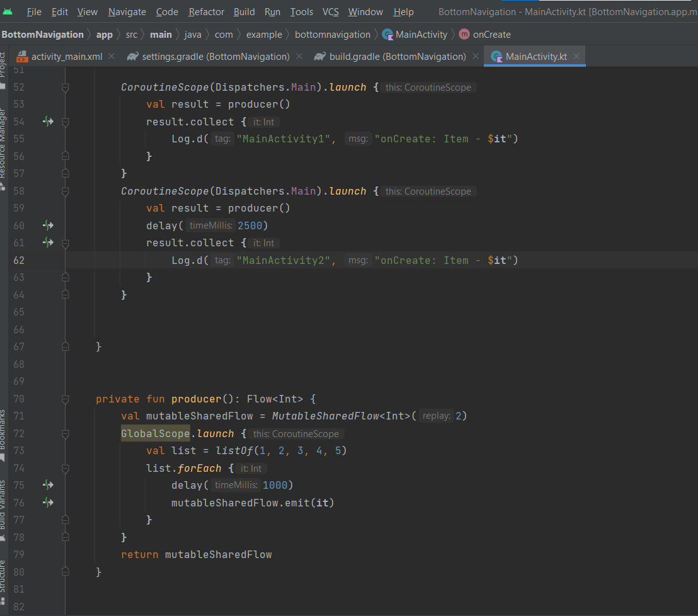698x616 pixels.
Task: Click the Android Studio logo in the top-left corner
Action: tap(8, 11)
